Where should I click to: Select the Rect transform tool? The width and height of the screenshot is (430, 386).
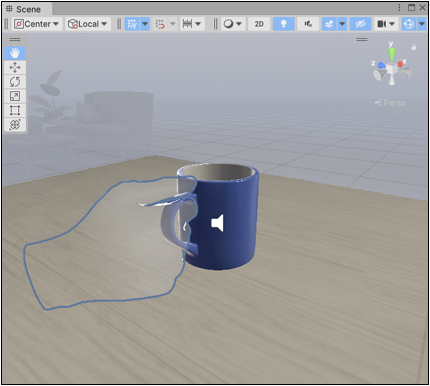[x=15, y=110]
